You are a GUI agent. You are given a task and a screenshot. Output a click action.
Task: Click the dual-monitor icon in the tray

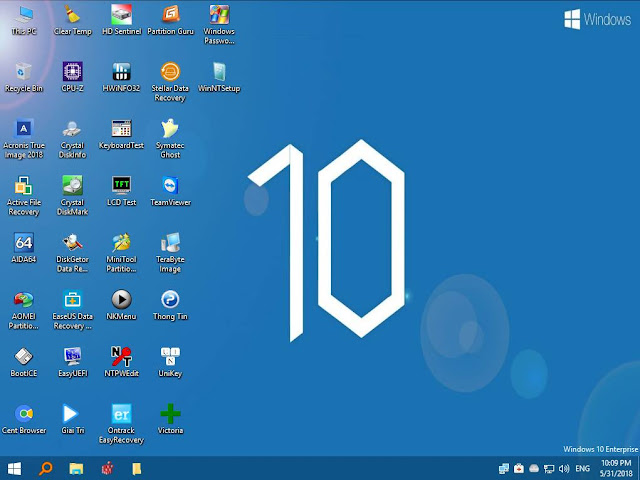pos(504,468)
